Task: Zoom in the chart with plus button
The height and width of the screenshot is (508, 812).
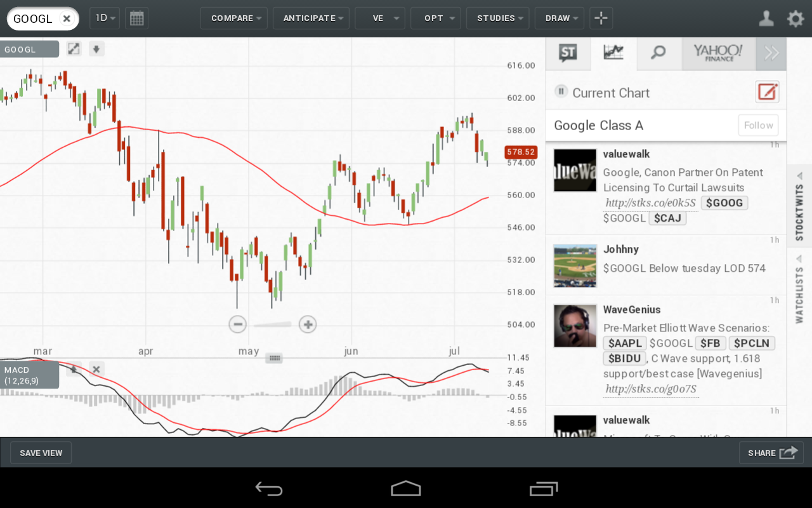Action: pos(308,324)
